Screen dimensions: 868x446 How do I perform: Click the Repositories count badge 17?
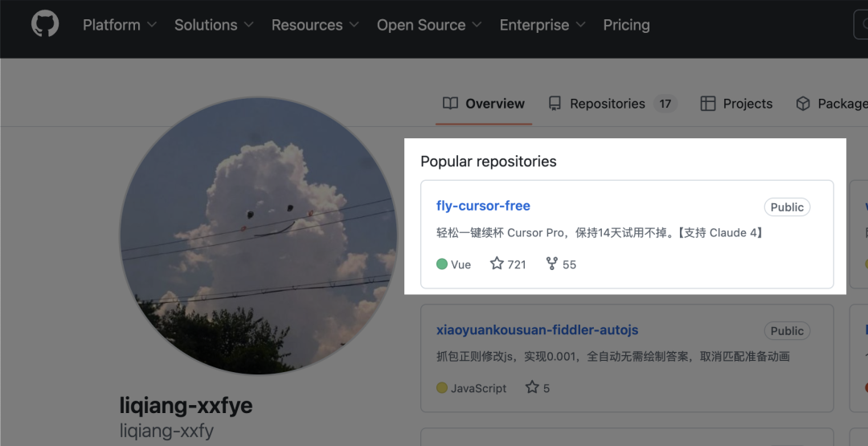(x=665, y=104)
